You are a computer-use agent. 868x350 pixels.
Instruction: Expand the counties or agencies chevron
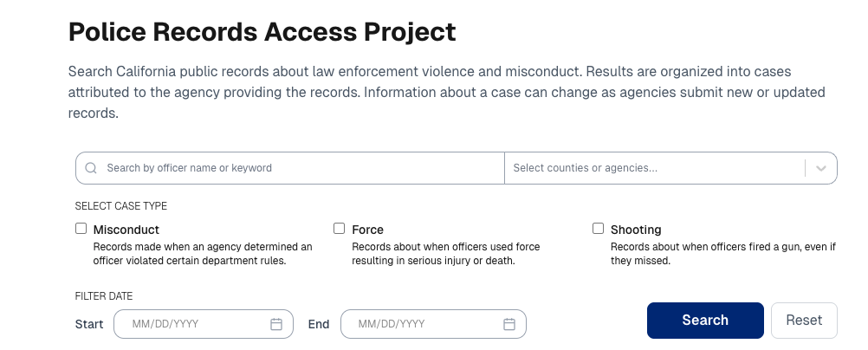tap(821, 168)
